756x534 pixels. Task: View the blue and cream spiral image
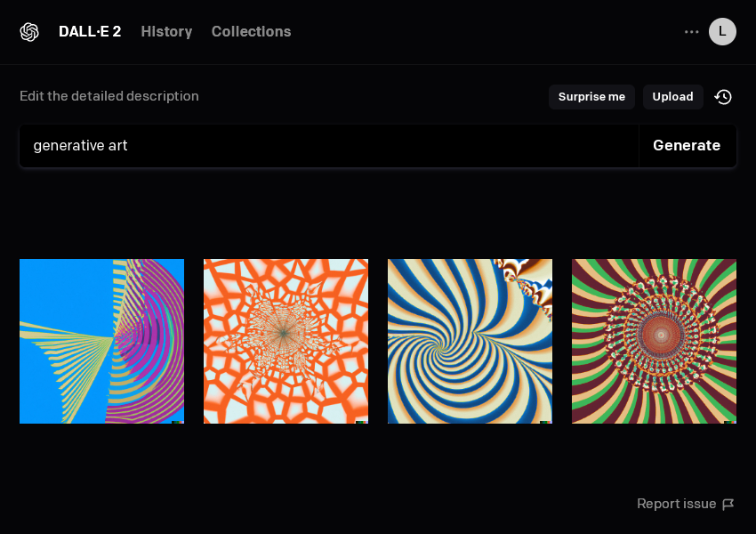pos(470,341)
